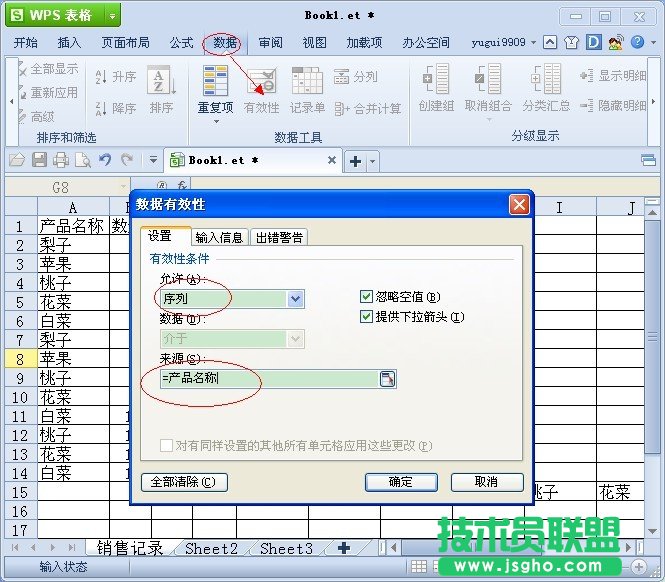Open the 页面布局 ribbon tab
Image resolution: width=665 pixels, height=582 pixels.
126,42
